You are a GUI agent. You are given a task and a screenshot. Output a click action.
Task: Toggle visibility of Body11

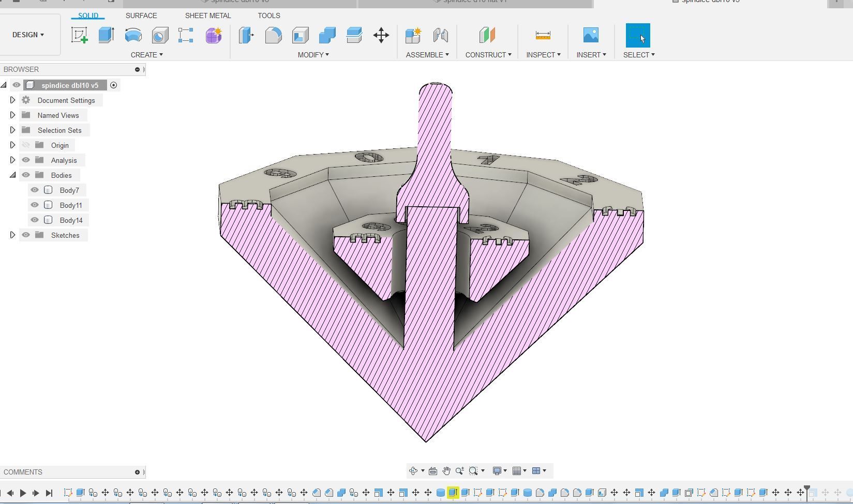[35, 205]
